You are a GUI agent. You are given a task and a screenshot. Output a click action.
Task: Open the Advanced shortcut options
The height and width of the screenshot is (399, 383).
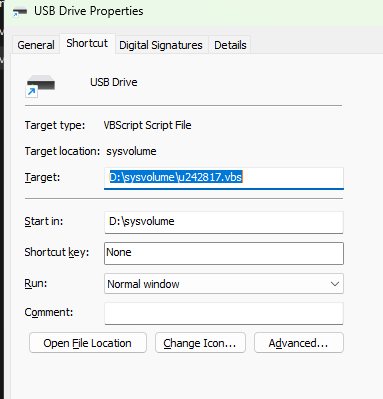point(299,343)
